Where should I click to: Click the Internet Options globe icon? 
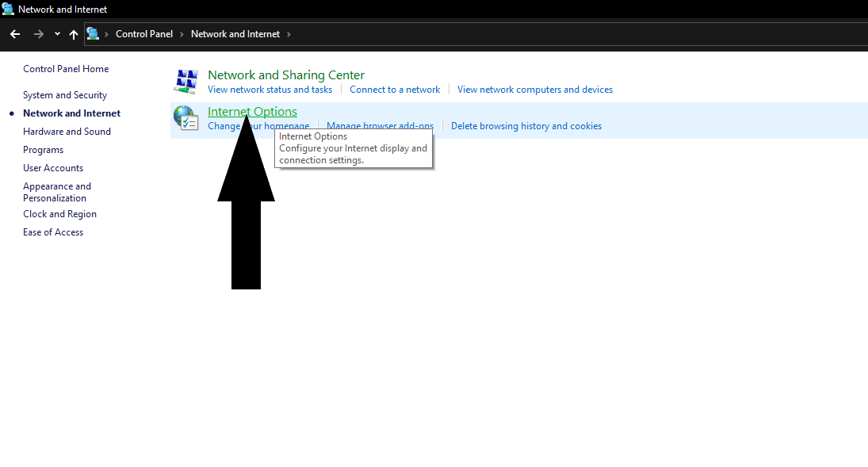185,118
